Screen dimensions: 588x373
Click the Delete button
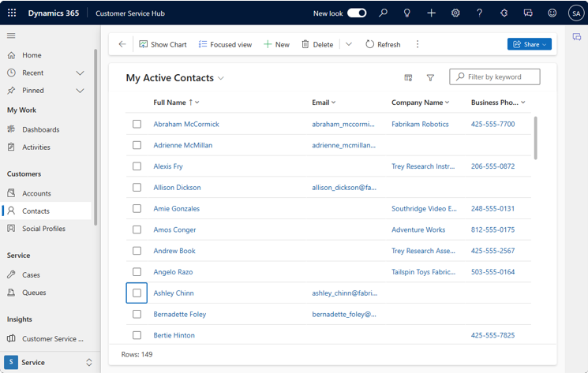point(317,44)
